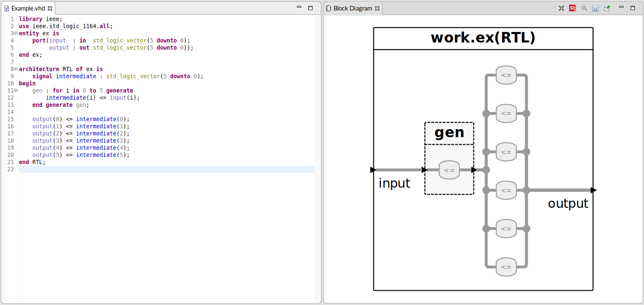Click the <= assignment node inside the gen block
Viewport: 644px width, 305px height.
[x=449, y=170]
